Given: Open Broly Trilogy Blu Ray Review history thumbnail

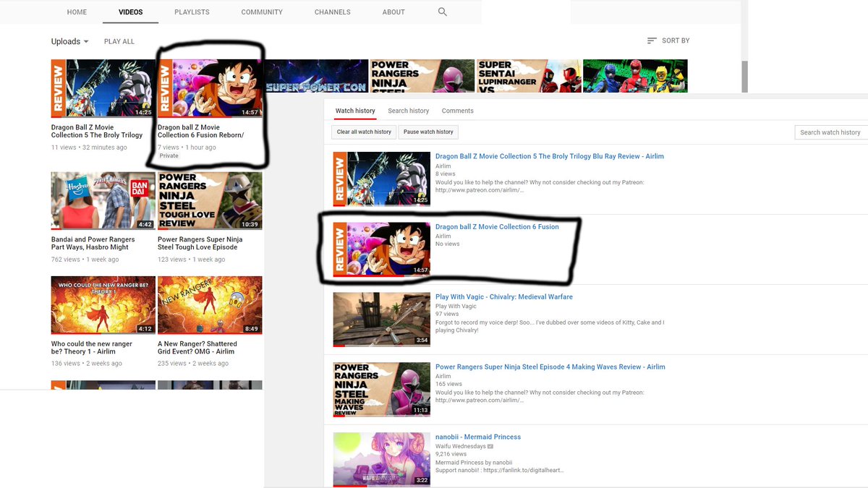Looking at the screenshot, I should (x=382, y=179).
